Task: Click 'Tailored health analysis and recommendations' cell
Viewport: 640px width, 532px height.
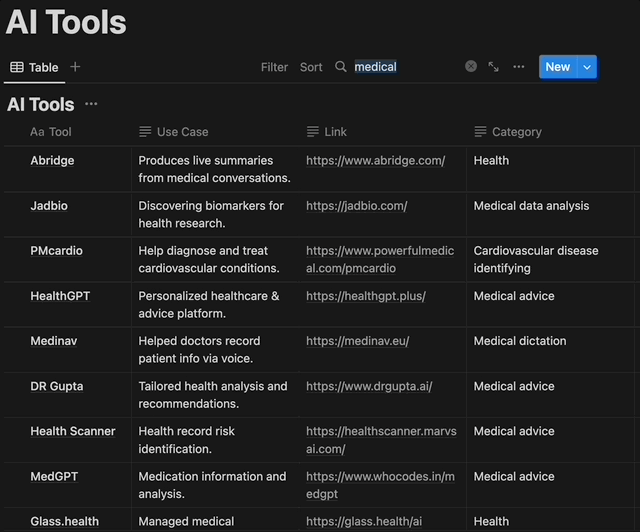Action: click(215, 395)
